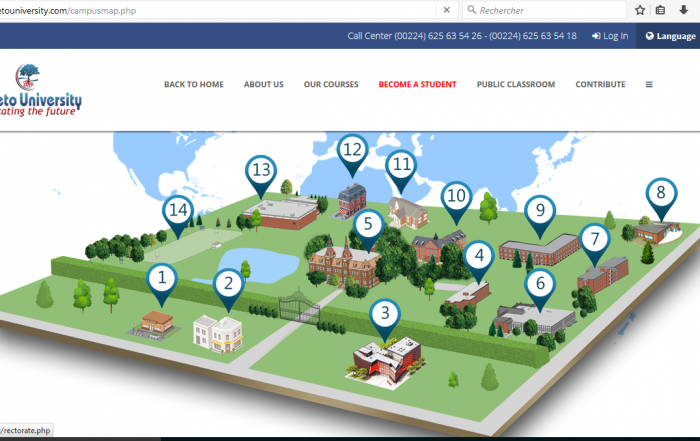Select map pin number 12
700x441 pixels.
351,152
